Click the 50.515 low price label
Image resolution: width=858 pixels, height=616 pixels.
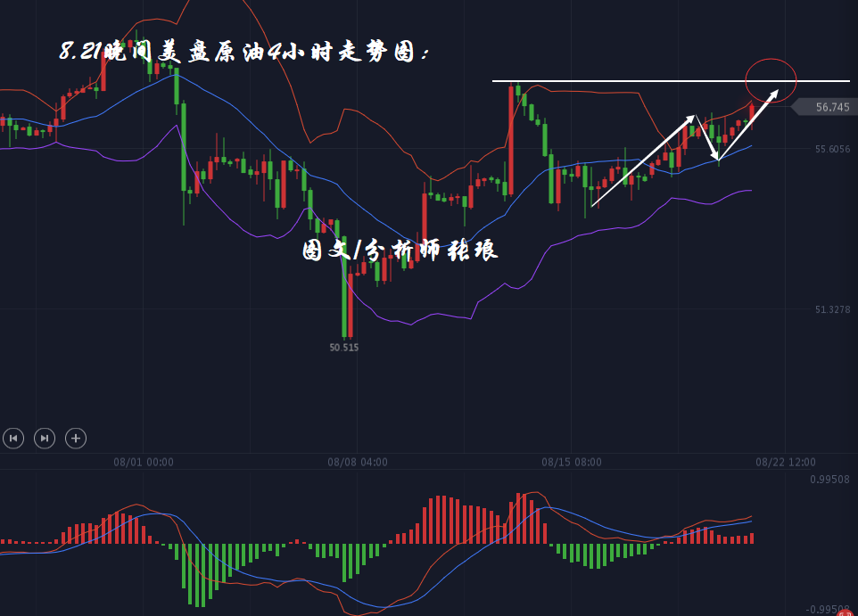click(343, 348)
